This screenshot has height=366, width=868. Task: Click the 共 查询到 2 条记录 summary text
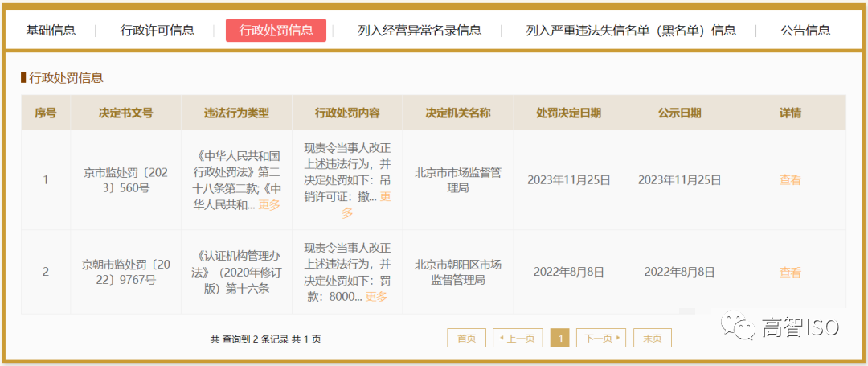[x=266, y=339]
